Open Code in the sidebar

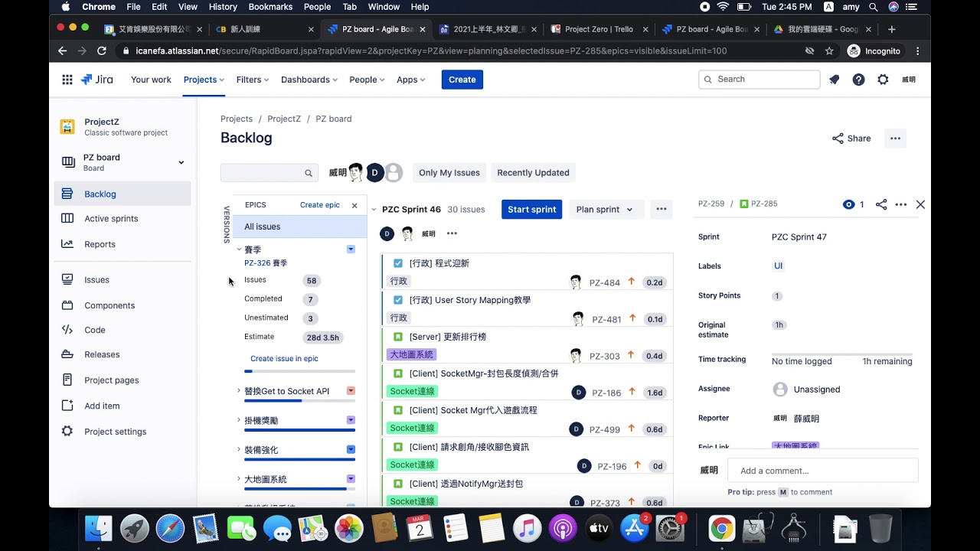point(122,330)
